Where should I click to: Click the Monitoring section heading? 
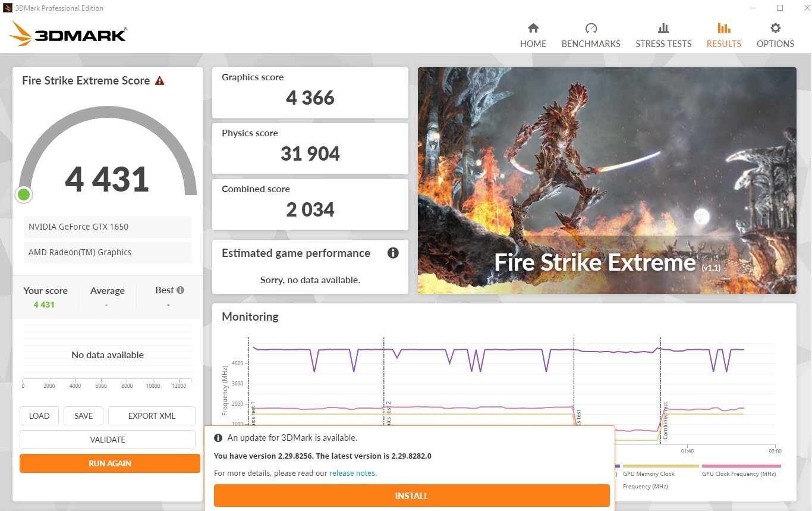pos(250,317)
